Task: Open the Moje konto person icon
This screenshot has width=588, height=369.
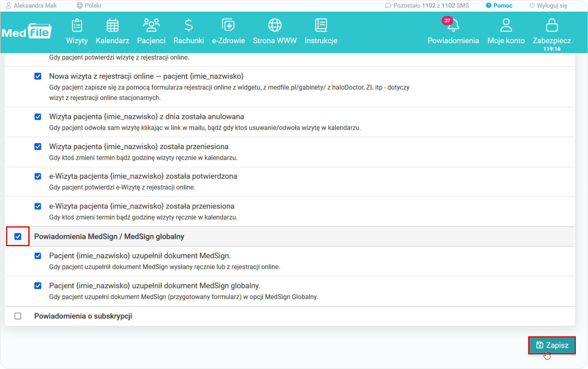Action: (x=506, y=25)
